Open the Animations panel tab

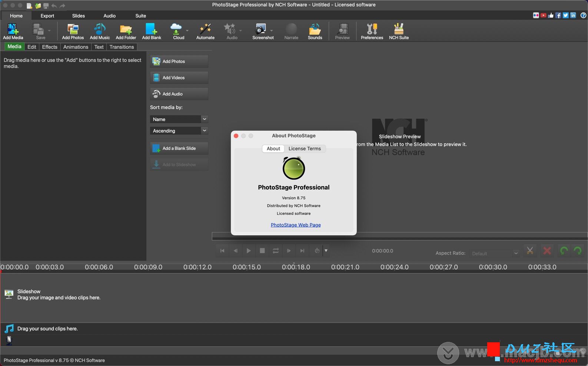76,47
